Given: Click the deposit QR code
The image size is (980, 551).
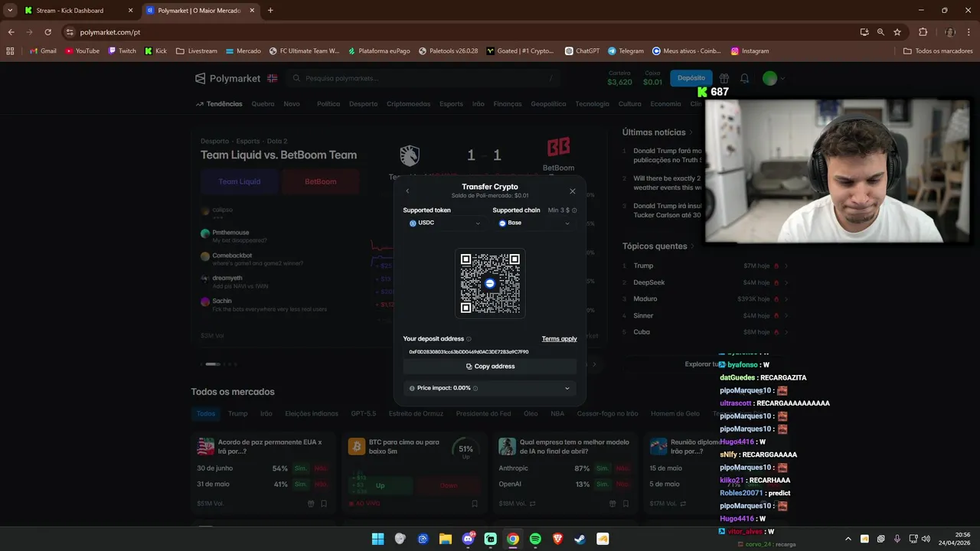Looking at the screenshot, I should tap(490, 283).
